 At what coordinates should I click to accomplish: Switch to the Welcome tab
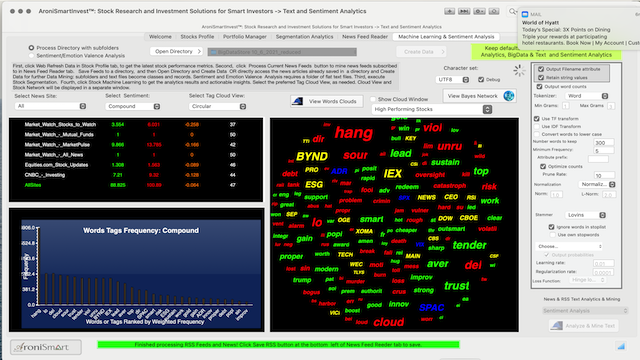click(160, 37)
